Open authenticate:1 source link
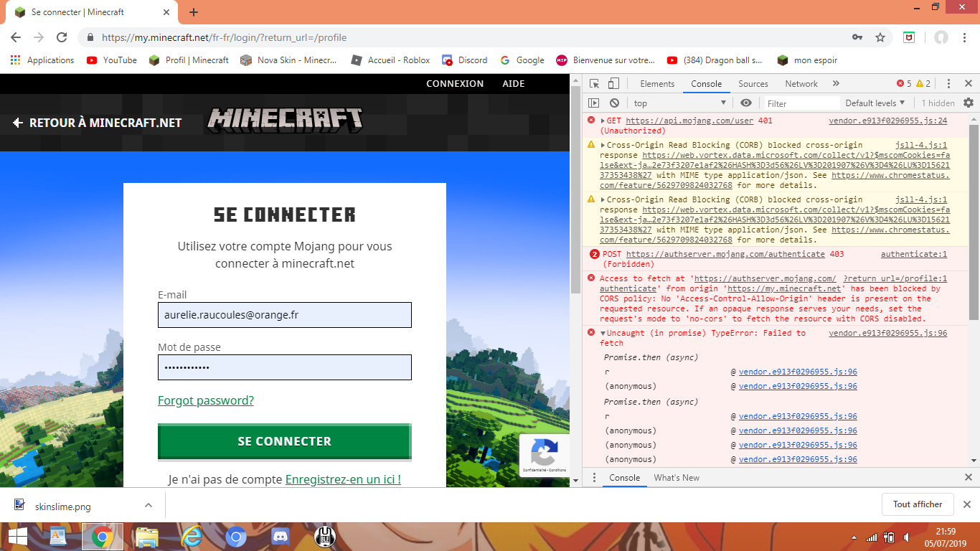The image size is (980, 551). coord(914,254)
